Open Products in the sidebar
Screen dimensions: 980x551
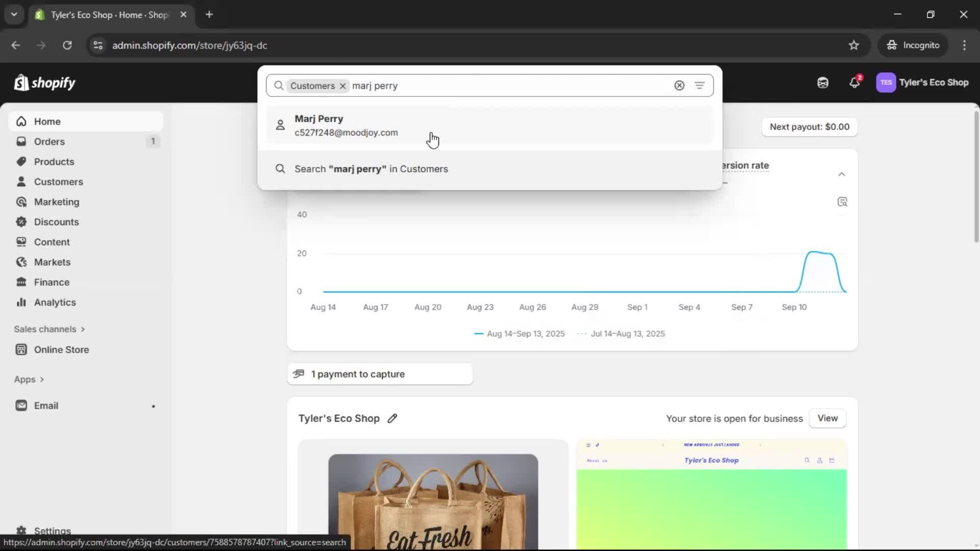coord(86,162)
